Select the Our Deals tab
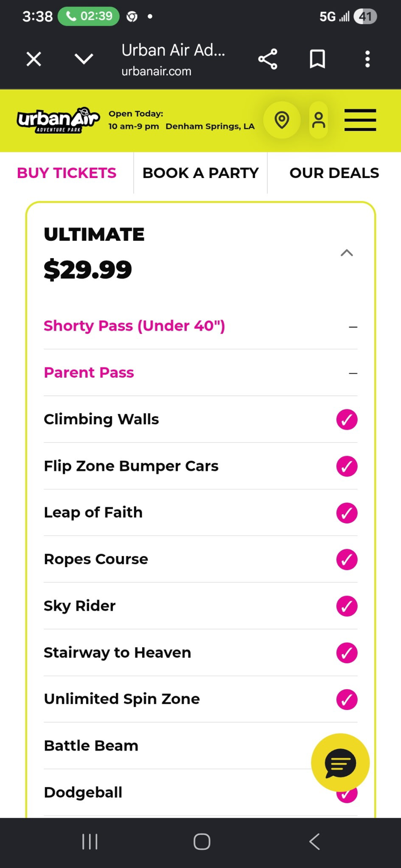Viewport: 401px width, 868px height. (x=334, y=173)
